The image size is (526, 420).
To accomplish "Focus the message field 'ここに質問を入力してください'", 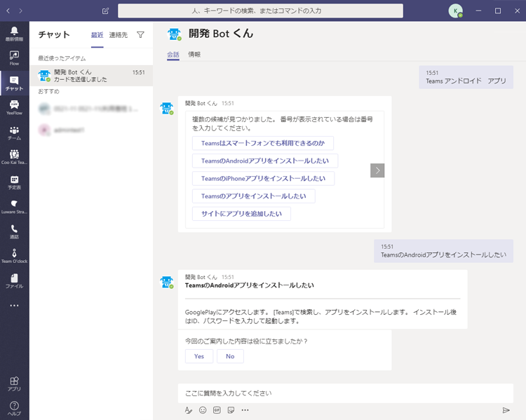I will [346, 393].
